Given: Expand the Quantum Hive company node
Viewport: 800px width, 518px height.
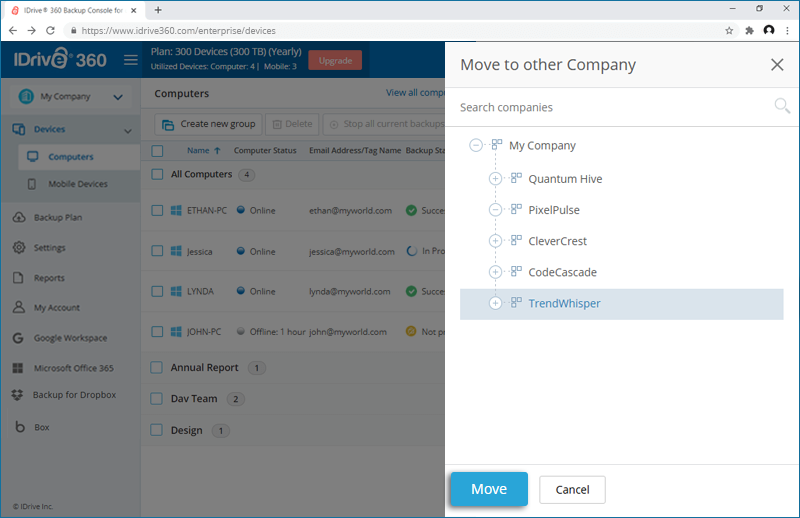Looking at the screenshot, I should [495, 179].
